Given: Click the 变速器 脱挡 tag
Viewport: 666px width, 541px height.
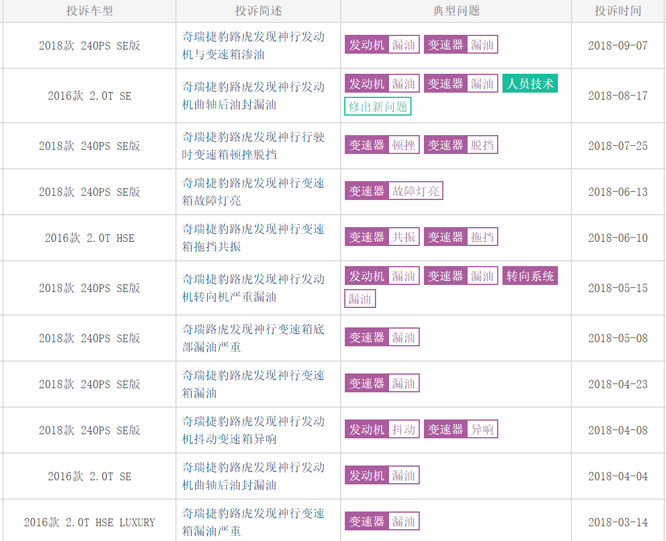Looking at the screenshot, I should (x=461, y=145).
